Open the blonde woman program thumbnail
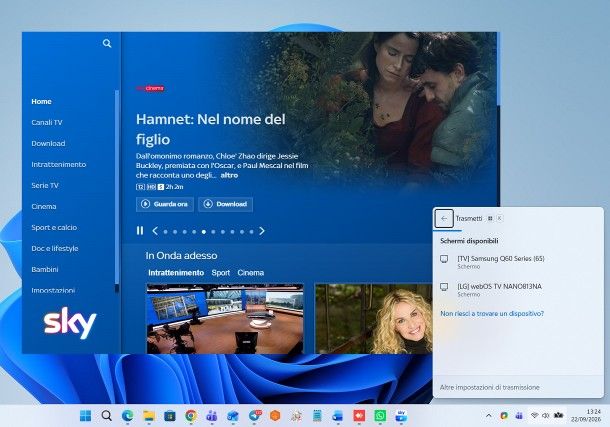Viewport: 610px width, 427px height. pyautogui.click(x=373, y=318)
